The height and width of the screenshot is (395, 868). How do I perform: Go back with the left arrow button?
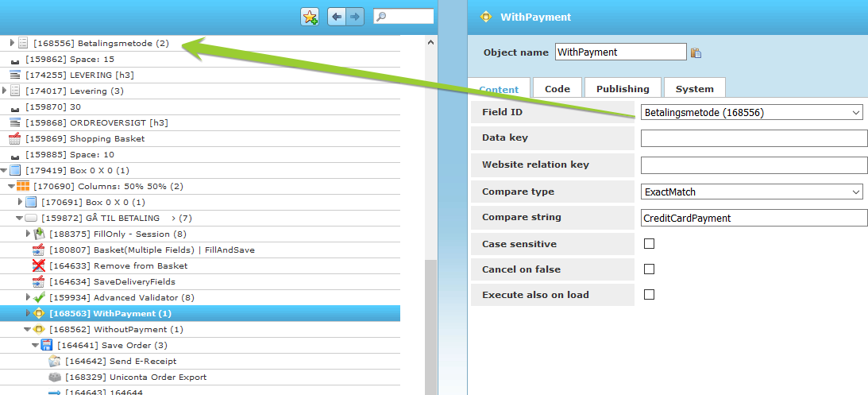337,17
